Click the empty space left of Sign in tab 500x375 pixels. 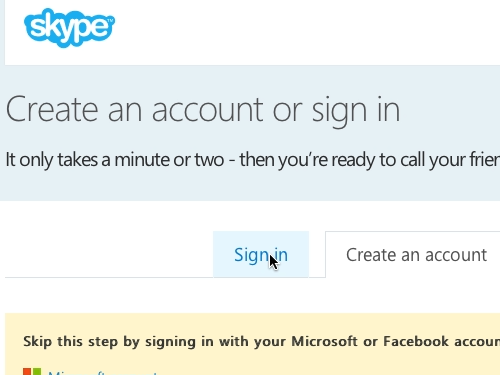109,254
